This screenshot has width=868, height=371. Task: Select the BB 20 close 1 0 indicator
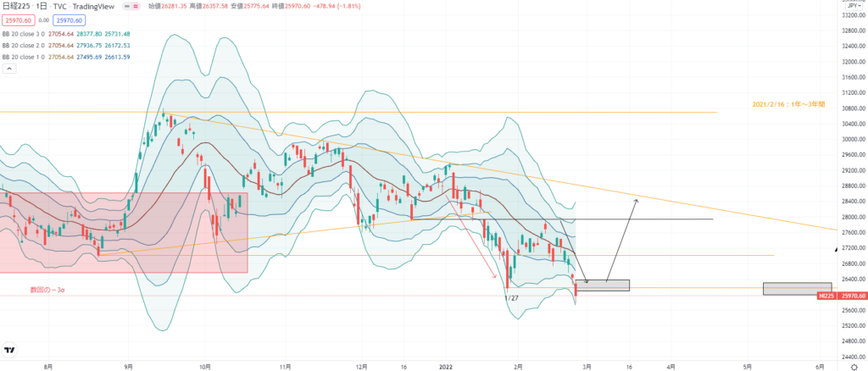[x=24, y=57]
